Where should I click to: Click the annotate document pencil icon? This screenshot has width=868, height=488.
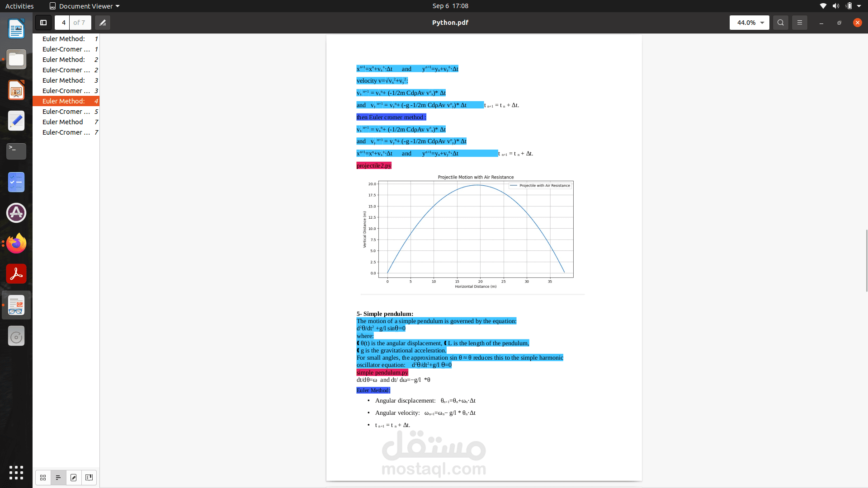pos(103,23)
